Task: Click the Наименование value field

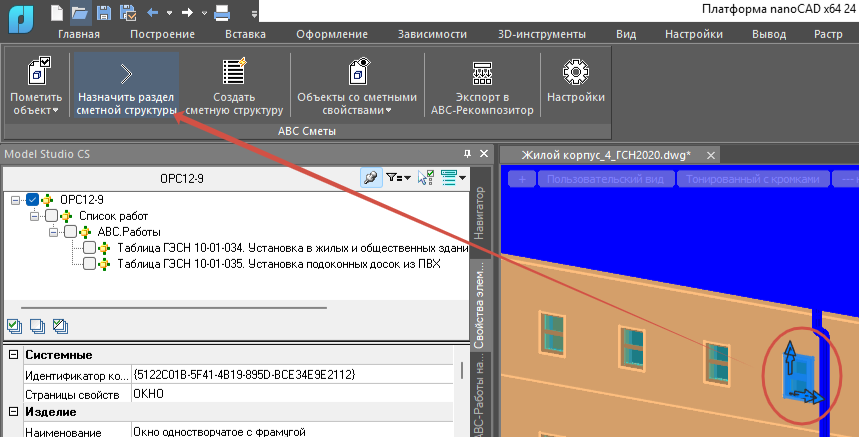Action: click(293, 432)
